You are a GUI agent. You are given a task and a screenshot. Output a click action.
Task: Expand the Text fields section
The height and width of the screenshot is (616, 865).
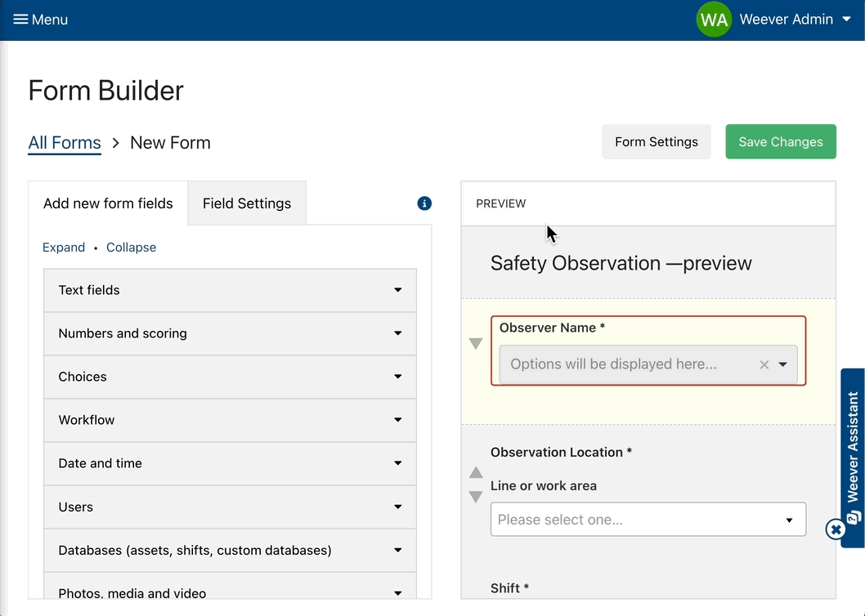(230, 290)
